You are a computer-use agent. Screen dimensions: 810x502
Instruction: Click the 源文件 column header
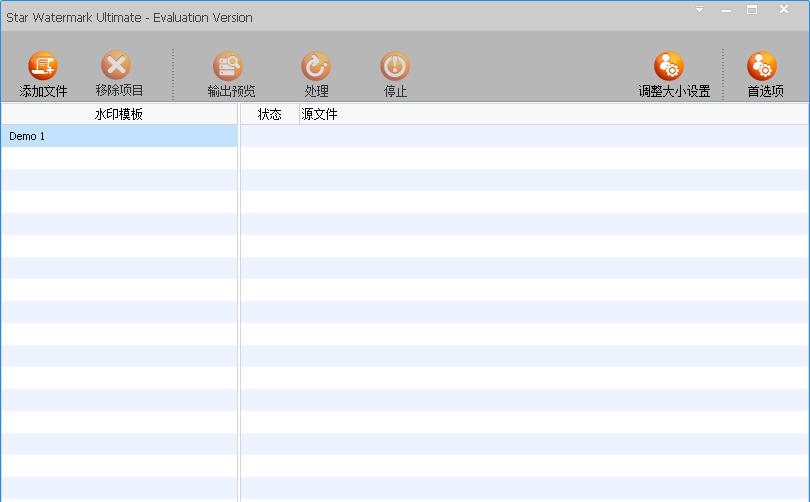(320, 114)
